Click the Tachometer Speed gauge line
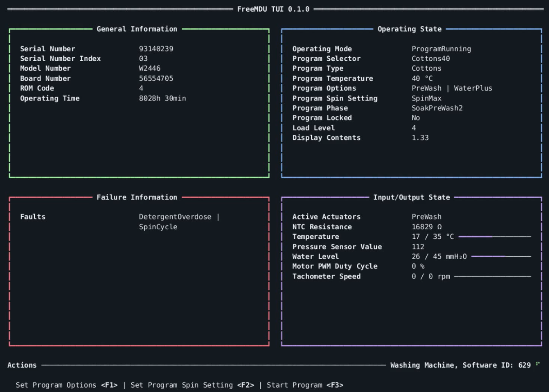The height and width of the screenshot is (392, 549). (x=493, y=276)
